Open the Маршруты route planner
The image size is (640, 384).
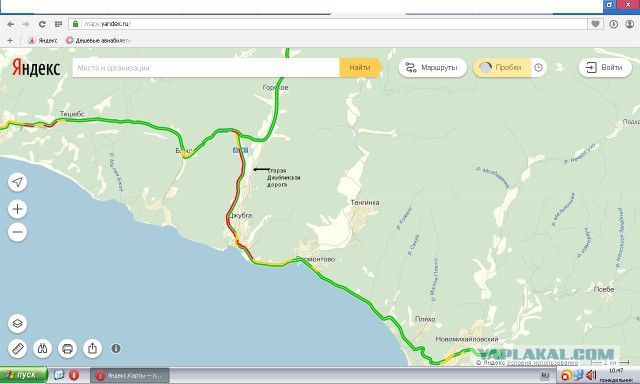[432, 68]
